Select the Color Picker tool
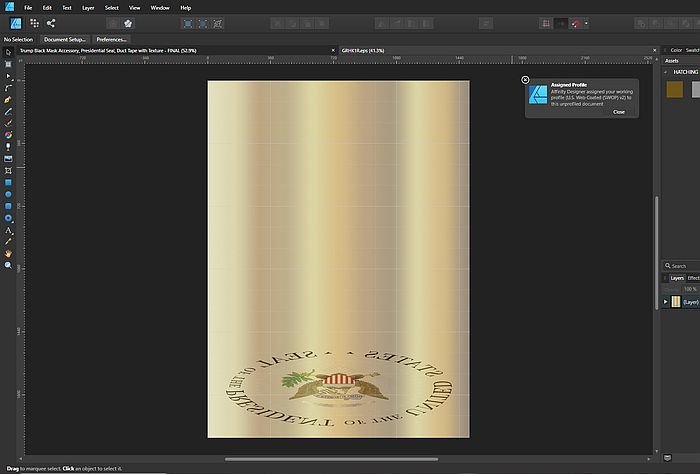The width and height of the screenshot is (700, 474). pos(8,241)
